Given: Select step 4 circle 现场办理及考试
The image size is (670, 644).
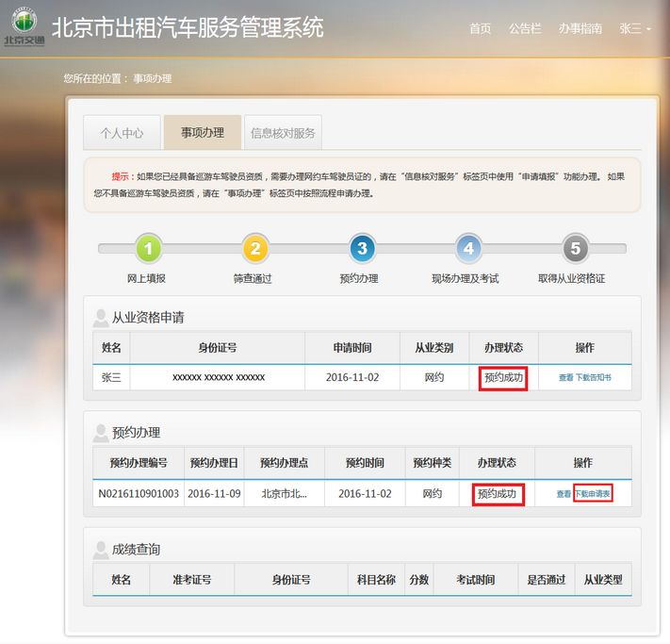Looking at the screenshot, I should pyautogui.click(x=468, y=248).
